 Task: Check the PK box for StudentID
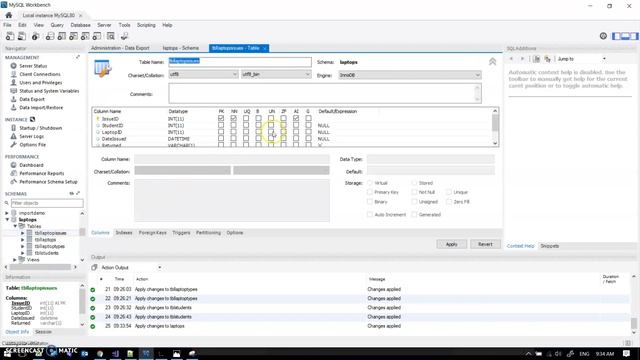point(221,125)
